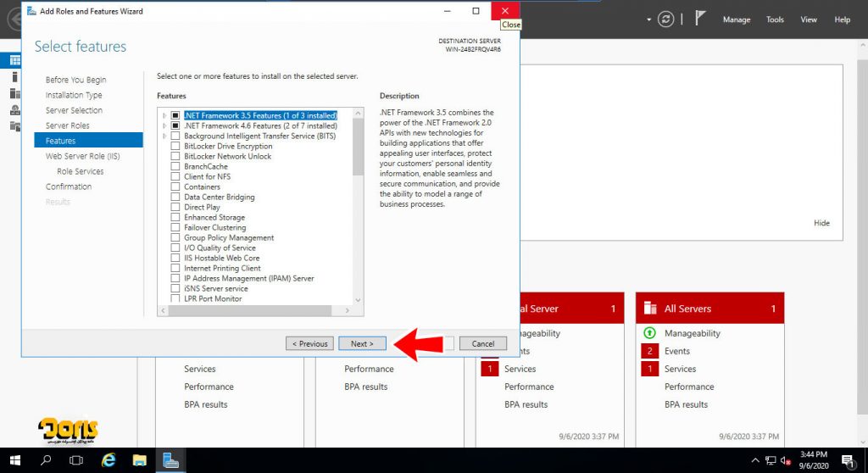Image resolution: width=868 pixels, height=473 pixels.
Task: Check Failover Clustering checkbox
Action: [x=175, y=228]
